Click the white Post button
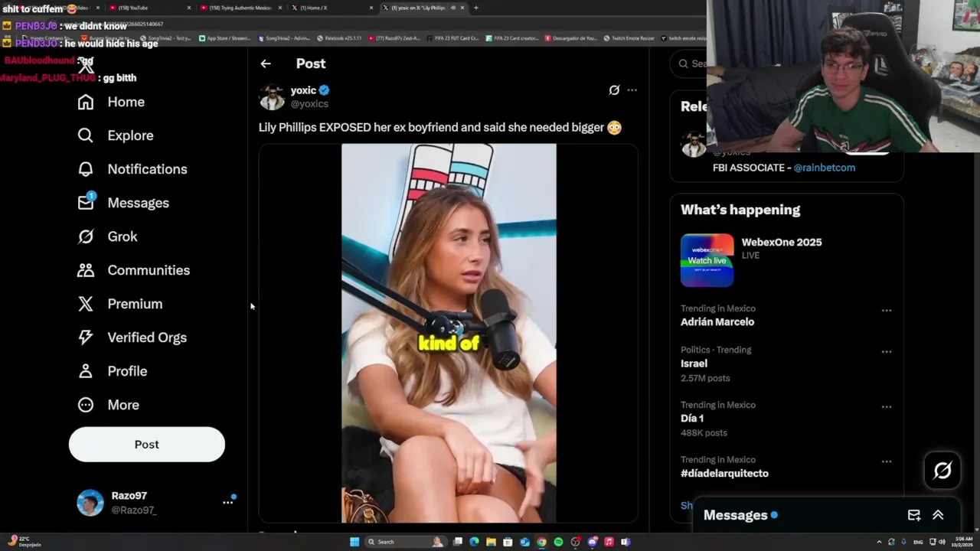Viewport: 980px width, 551px height. (x=147, y=445)
